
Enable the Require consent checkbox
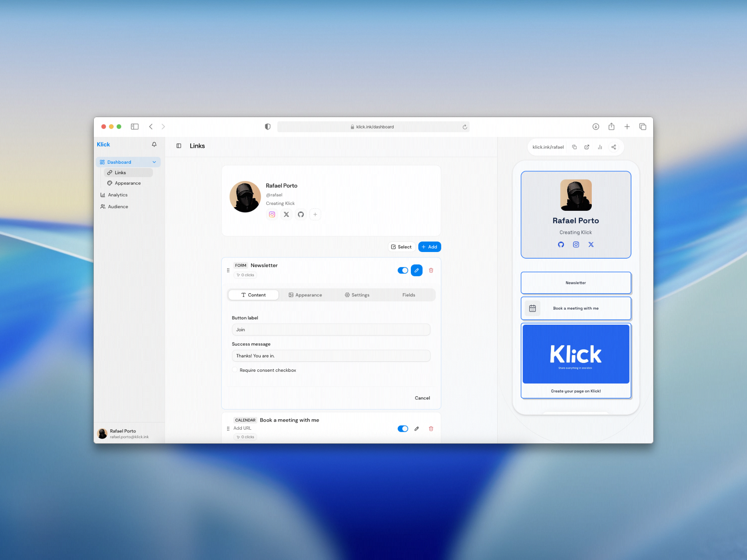(235, 369)
